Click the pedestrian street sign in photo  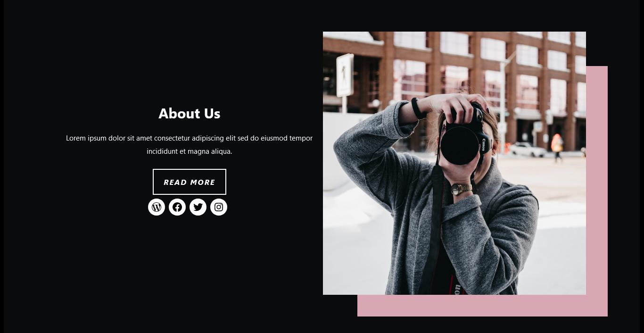click(x=345, y=75)
